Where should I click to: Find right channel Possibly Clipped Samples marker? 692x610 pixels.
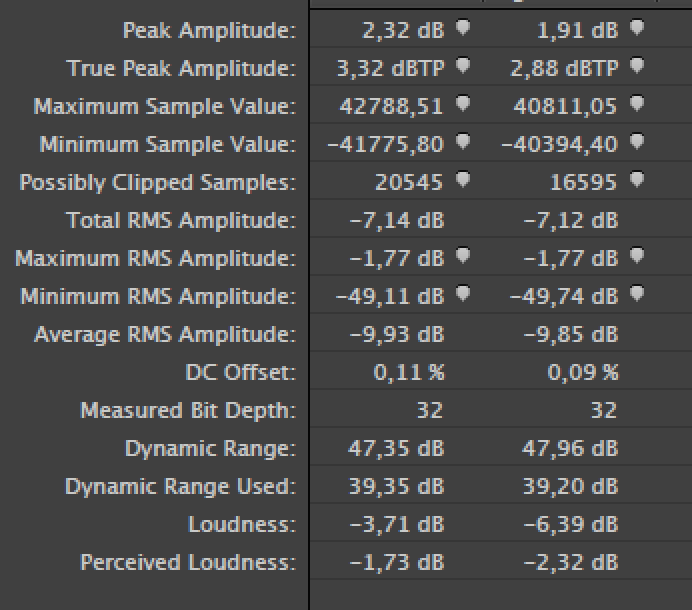[637, 181]
